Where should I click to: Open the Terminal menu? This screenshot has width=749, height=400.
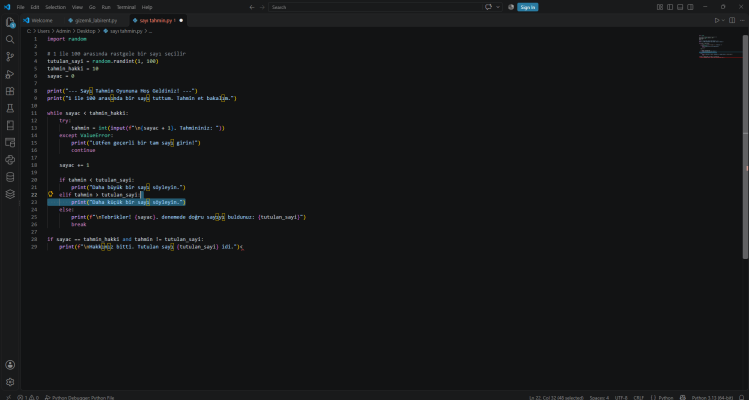click(x=126, y=7)
